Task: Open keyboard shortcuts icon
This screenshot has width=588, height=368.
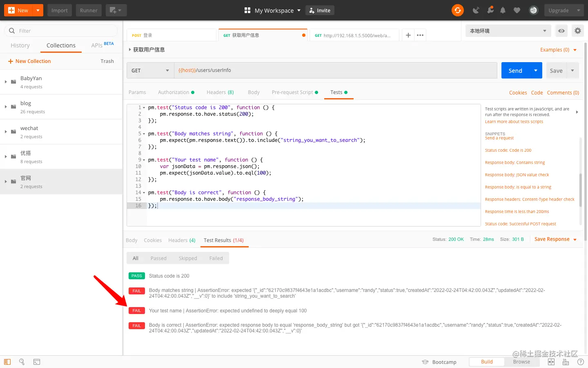Action: click(x=566, y=362)
